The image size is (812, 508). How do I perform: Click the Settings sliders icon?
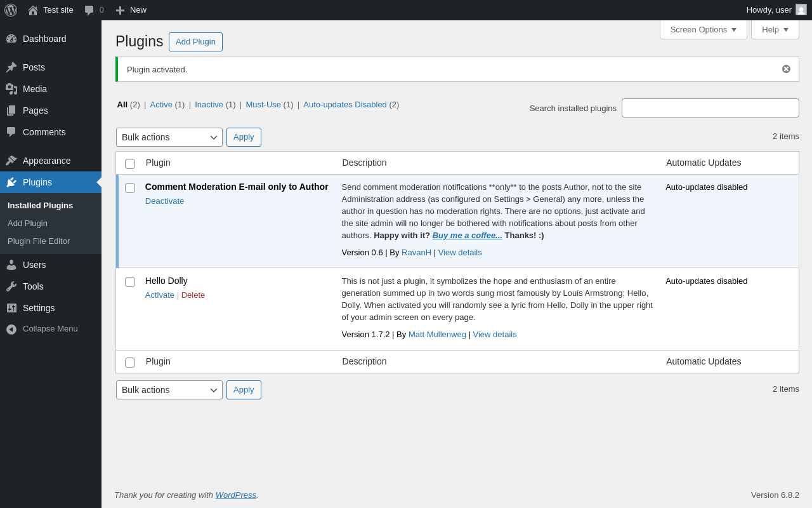tap(11, 308)
